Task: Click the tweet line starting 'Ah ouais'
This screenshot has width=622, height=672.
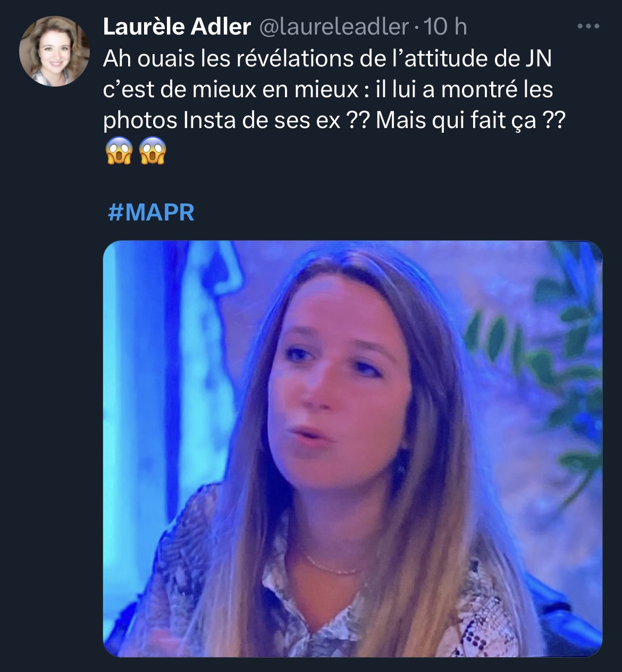Action: click(x=327, y=58)
